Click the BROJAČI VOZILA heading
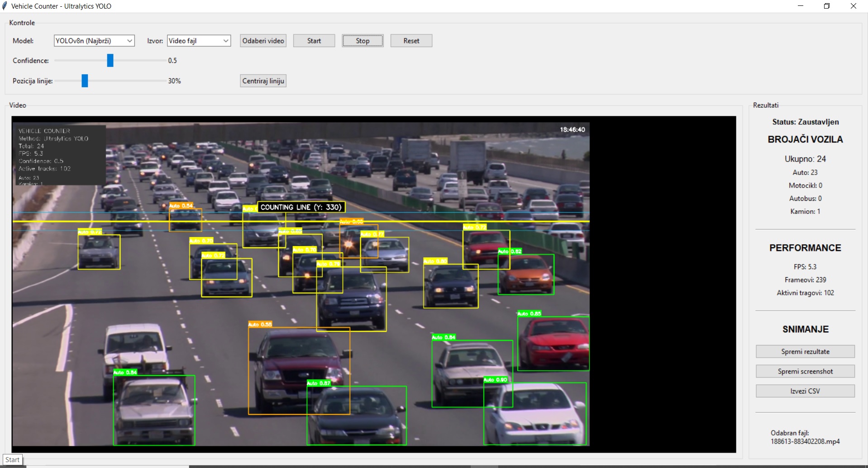 point(805,139)
